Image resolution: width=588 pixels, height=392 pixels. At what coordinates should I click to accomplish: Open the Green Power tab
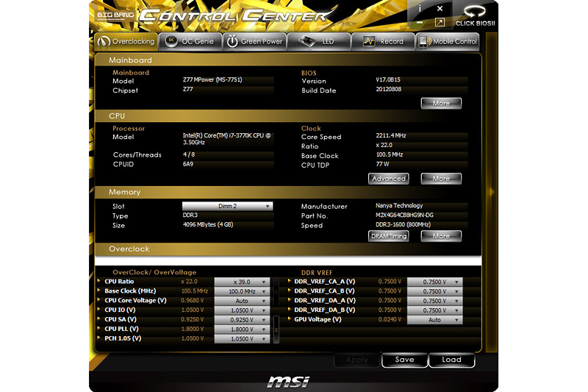254,41
